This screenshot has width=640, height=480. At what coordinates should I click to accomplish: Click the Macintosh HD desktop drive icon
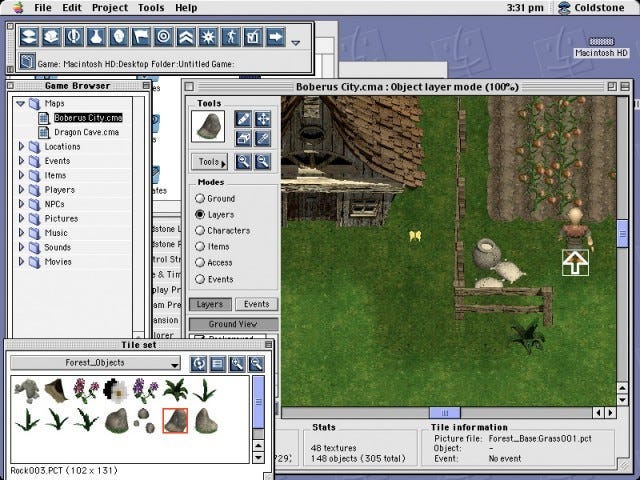tap(601, 42)
